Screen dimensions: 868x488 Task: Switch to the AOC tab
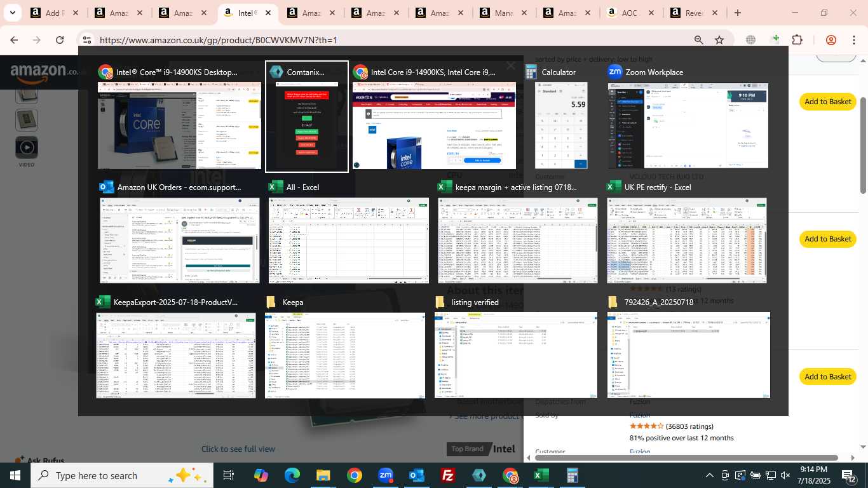[630, 13]
